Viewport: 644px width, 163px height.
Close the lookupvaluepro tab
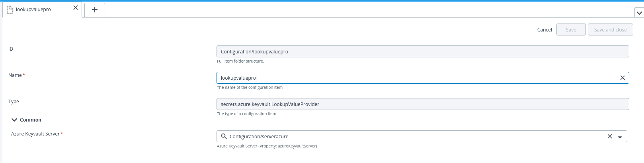(76, 8)
